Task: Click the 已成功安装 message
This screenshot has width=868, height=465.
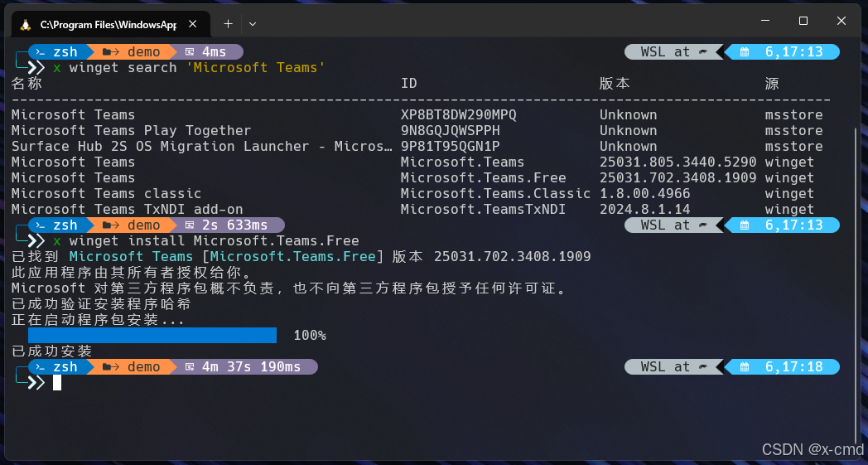Action: pyautogui.click(x=51, y=351)
